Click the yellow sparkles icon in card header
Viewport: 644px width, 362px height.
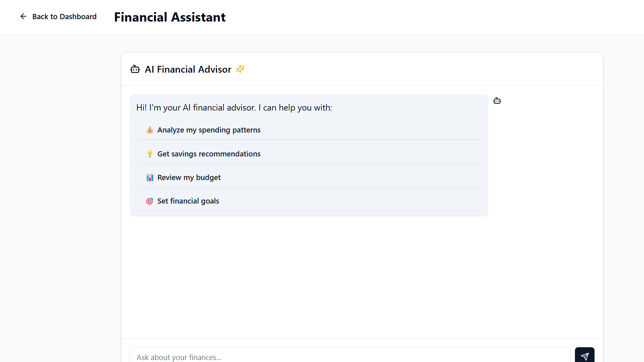pos(240,69)
